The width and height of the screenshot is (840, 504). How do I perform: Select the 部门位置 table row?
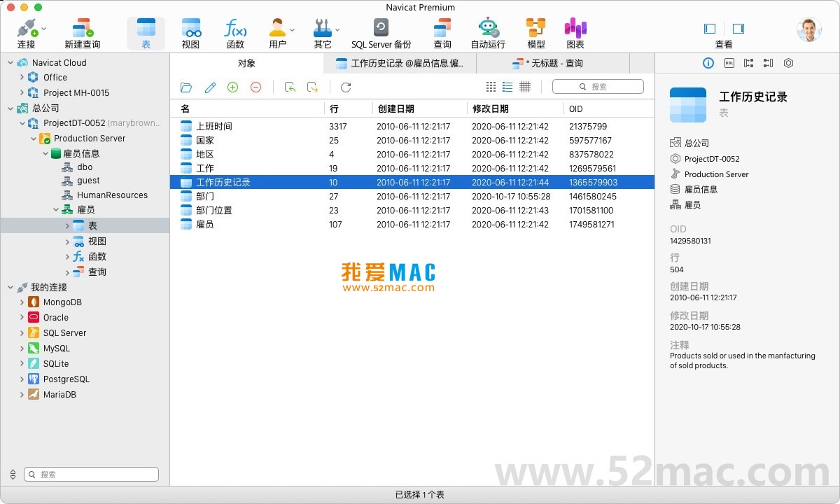[412, 210]
